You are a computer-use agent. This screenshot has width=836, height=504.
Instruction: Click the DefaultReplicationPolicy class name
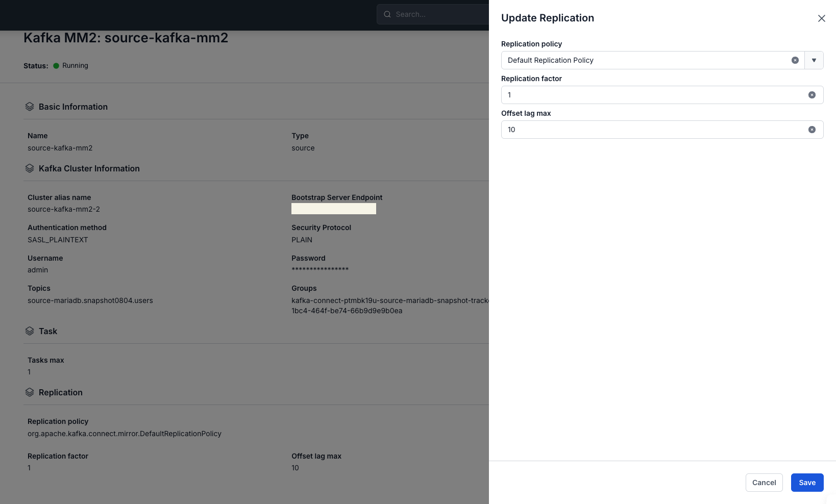(x=125, y=434)
